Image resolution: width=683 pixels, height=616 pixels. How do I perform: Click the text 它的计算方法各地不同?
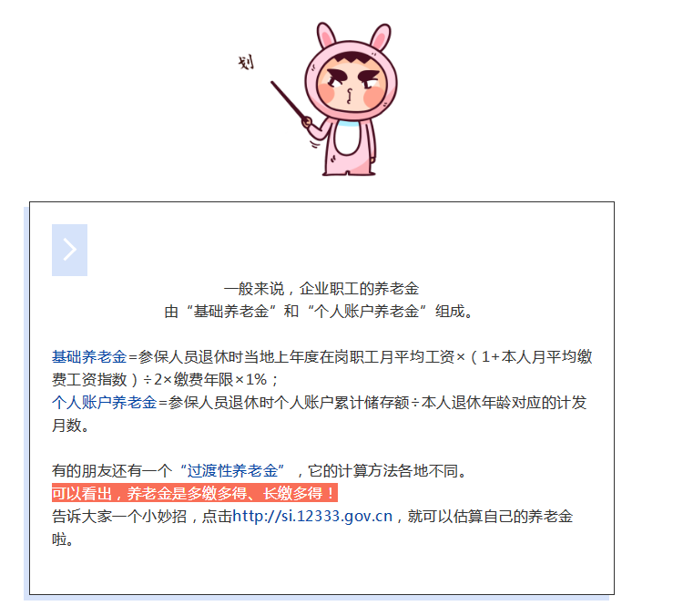(382, 470)
